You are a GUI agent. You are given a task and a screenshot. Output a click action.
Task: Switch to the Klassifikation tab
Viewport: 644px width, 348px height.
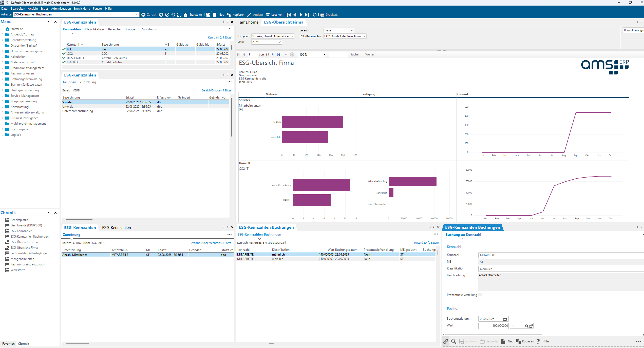(x=94, y=29)
